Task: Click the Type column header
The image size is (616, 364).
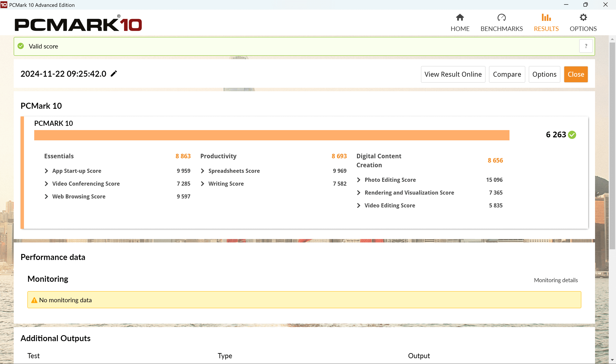Action: pyautogui.click(x=225, y=356)
